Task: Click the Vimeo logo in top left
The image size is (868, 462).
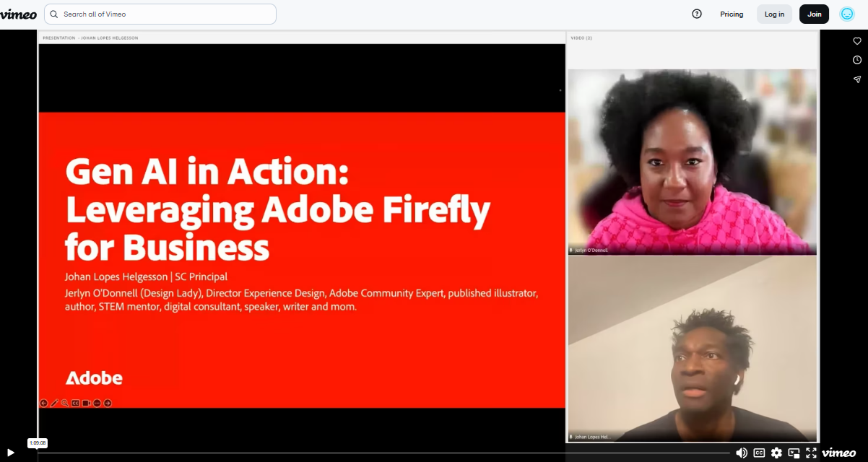Action: click(19, 14)
